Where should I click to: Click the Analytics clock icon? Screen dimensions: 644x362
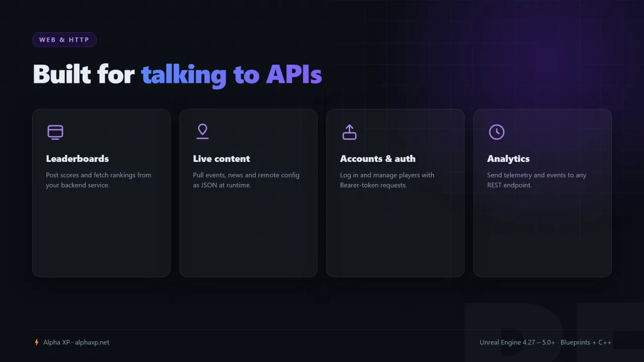click(497, 132)
